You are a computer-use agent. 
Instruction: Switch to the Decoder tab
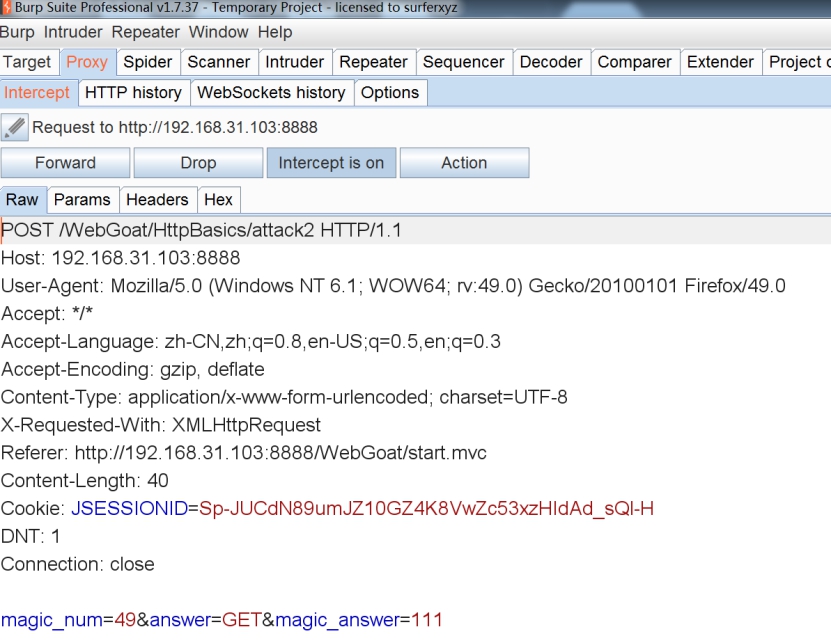[x=551, y=62]
